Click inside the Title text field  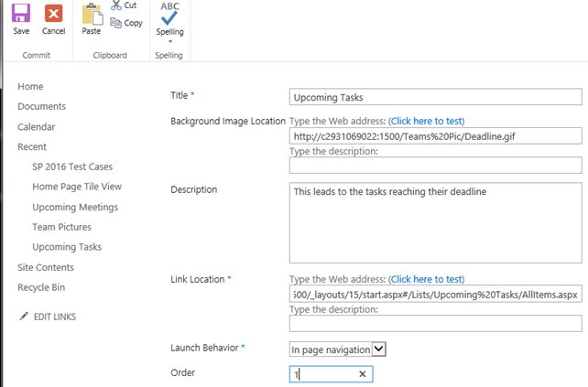[x=435, y=97]
